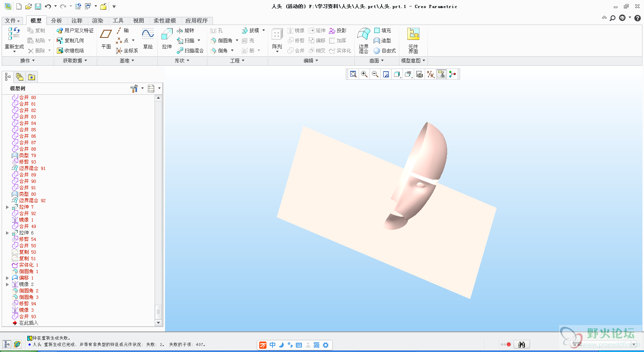This screenshot has width=644, height=352.
Task: Click the Draft (拔模) button
Action: [250, 31]
